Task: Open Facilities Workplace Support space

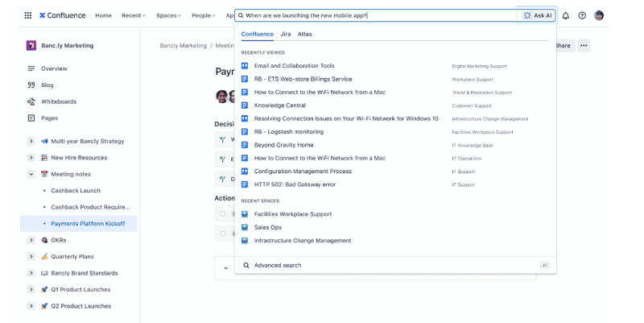Action: click(293, 214)
